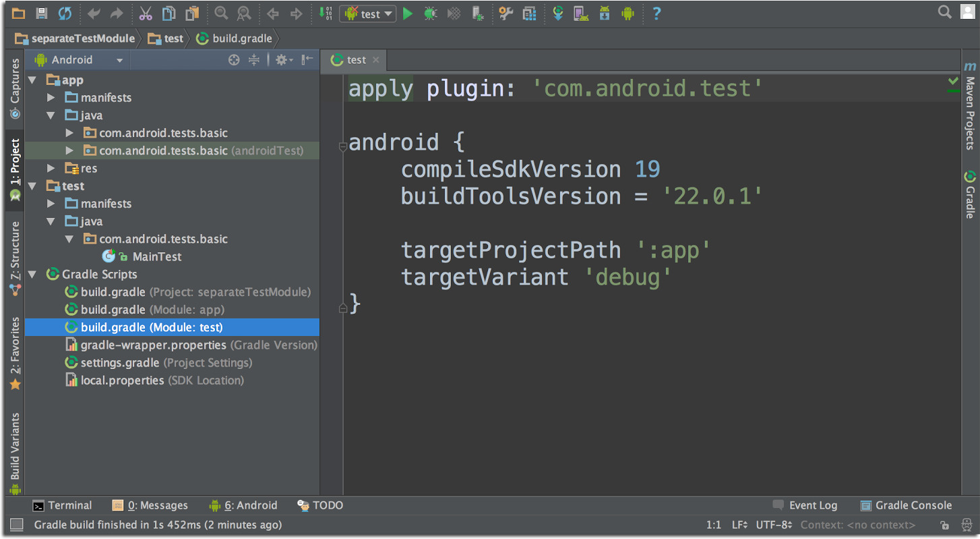This screenshot has width=980, height=539.
Task: Run the test configuration with green play button
Action: 408,13
